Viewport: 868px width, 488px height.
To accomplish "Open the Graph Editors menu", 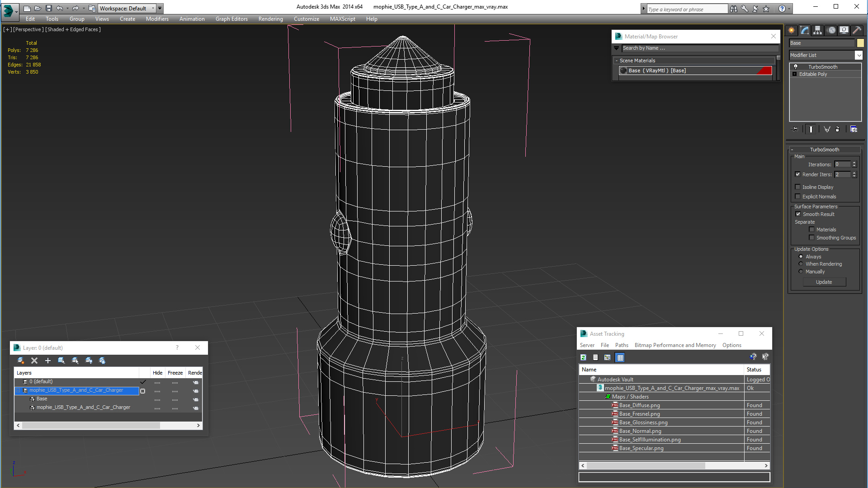I will point(231,19).
